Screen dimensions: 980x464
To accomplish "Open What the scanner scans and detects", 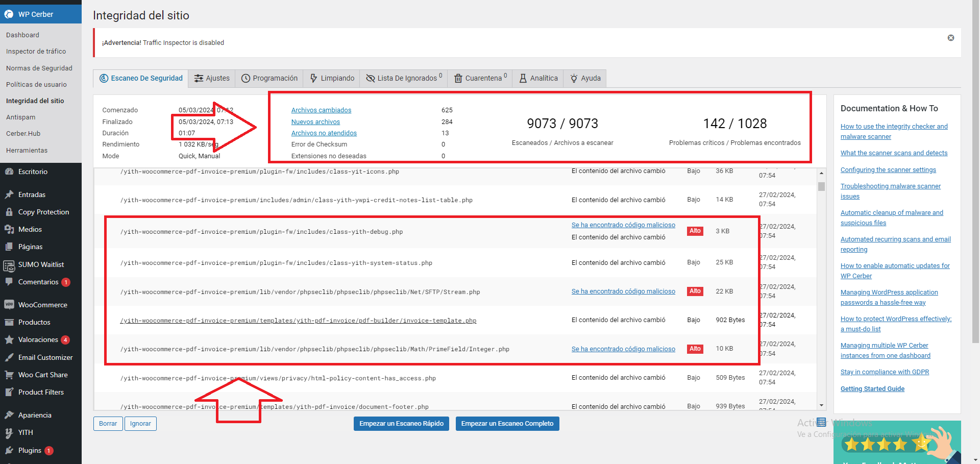I will (894, 153).
